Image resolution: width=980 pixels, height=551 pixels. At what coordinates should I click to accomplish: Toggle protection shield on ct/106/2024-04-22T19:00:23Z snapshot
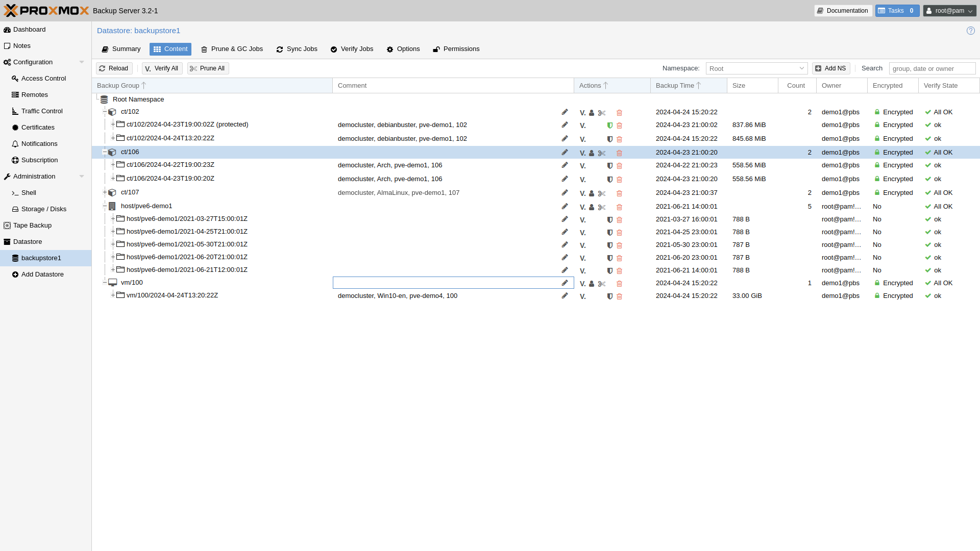pos(609,166)
